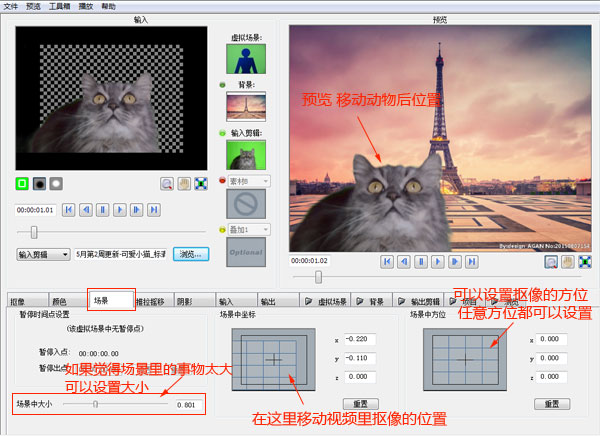Click the input zoom magnifier icon
The width and height of the screenshot is (600, 436).
point(167,184)
